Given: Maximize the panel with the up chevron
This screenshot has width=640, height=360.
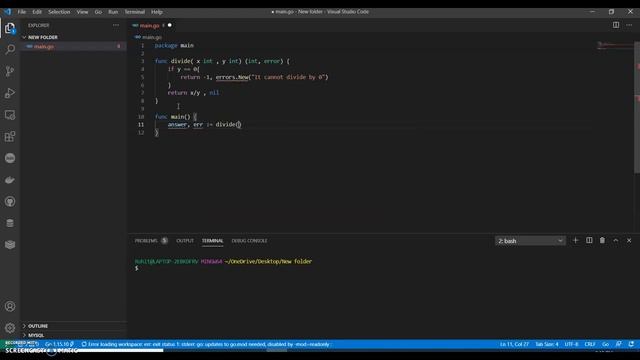Looking at the screenshot, I should click(616, 241).
